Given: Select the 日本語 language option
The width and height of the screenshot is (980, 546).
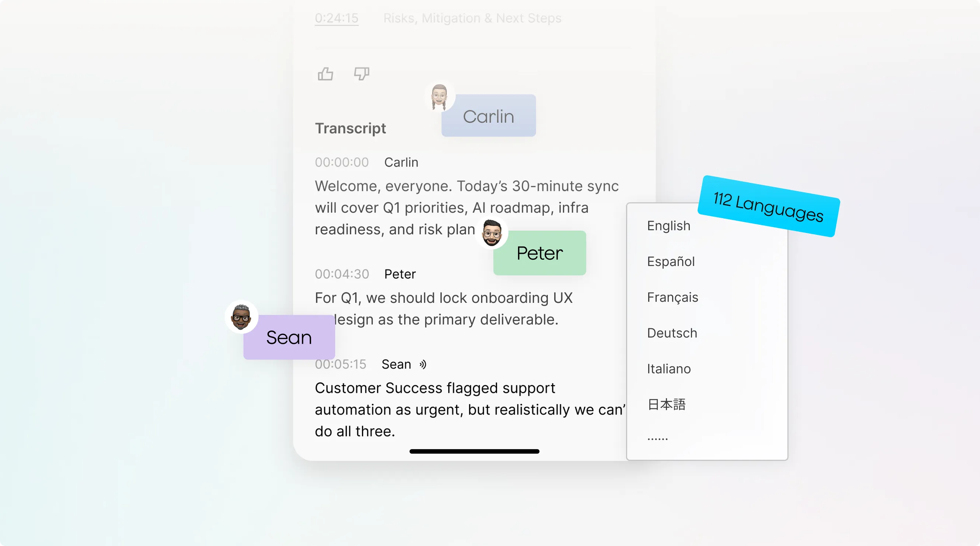Looking at the screenshot, I should (x=666, y=405).
